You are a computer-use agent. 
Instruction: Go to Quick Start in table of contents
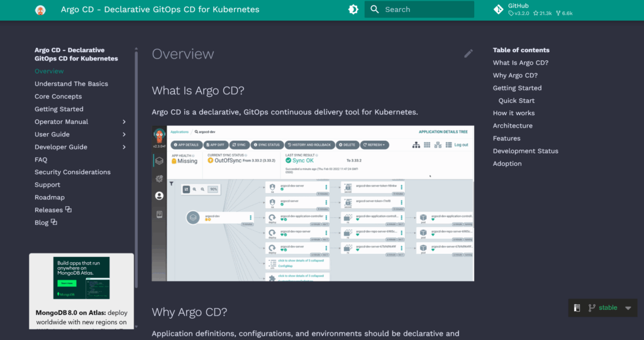tap(516, 101)
